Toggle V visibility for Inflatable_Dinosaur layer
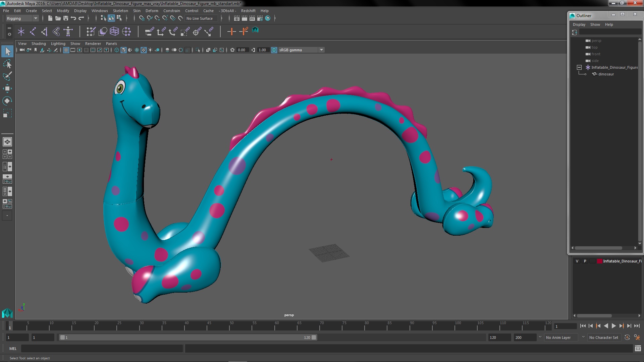Screen dimensions: 644x362 tap(577, 261)
